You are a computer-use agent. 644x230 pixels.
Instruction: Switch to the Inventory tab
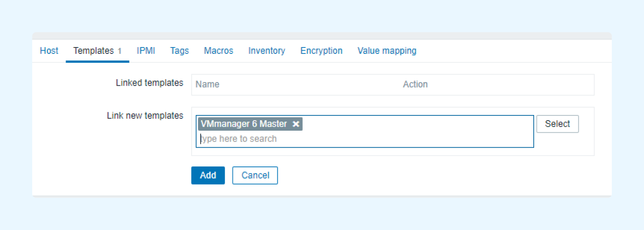click(x=266, y=51)
